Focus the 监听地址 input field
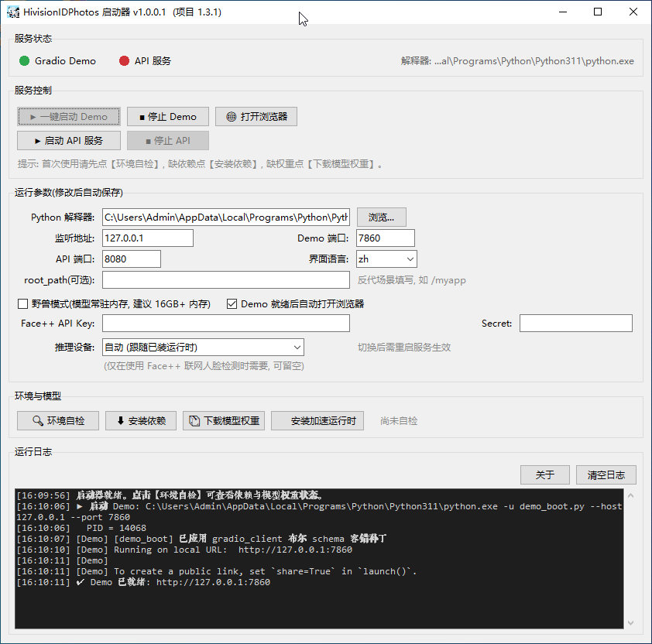The image size is (652, 644). 148,238
